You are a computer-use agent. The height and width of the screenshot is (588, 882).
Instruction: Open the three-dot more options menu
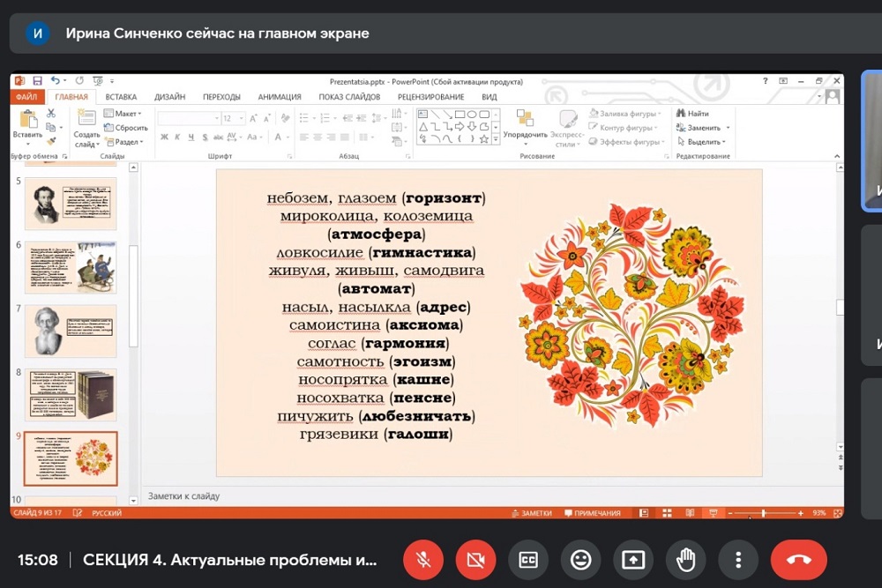coord(738,560)
